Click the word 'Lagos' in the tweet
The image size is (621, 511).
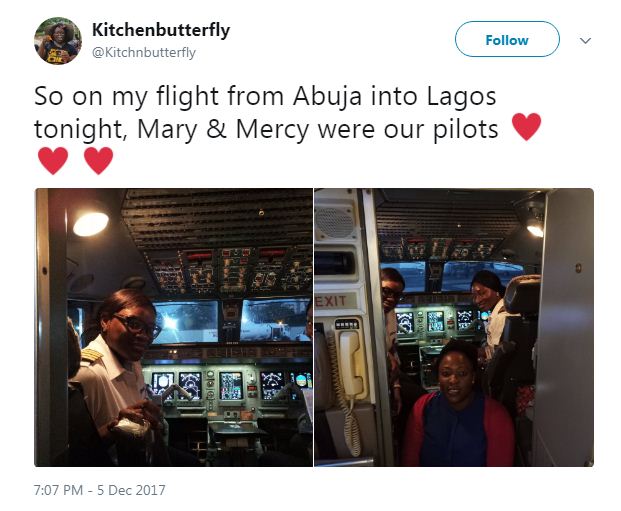coord(462,97)
